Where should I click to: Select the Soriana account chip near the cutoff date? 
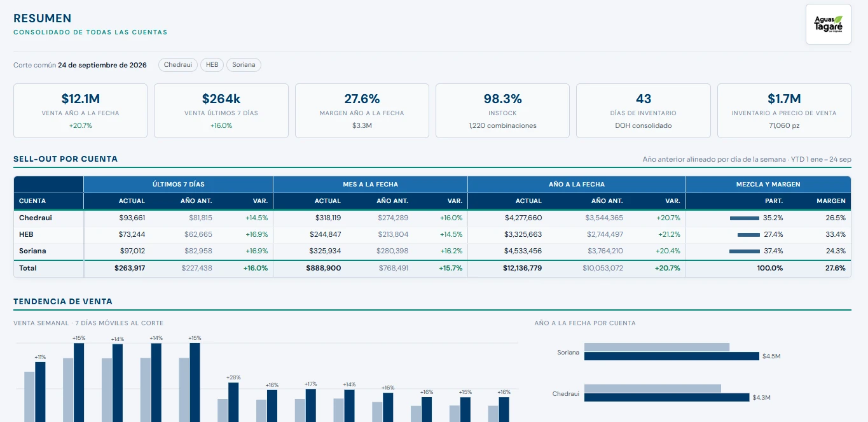pos(244,65)
